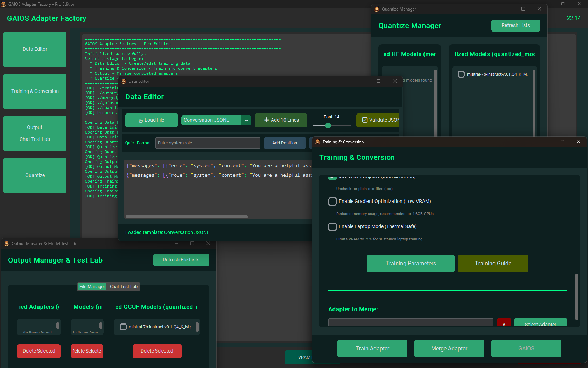Image resolution: width=588 pixels, height=368 pixels.
Task: Click Load File in Data Editor
Action: tap(152, 120)
